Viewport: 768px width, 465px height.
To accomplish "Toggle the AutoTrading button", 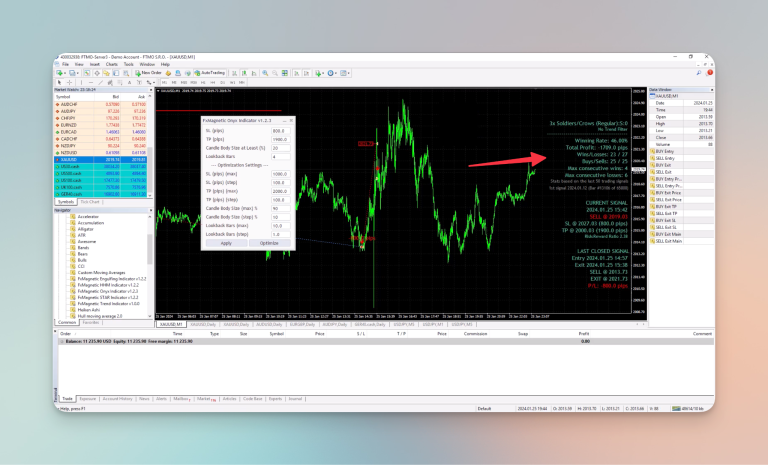I will point(210,73).
